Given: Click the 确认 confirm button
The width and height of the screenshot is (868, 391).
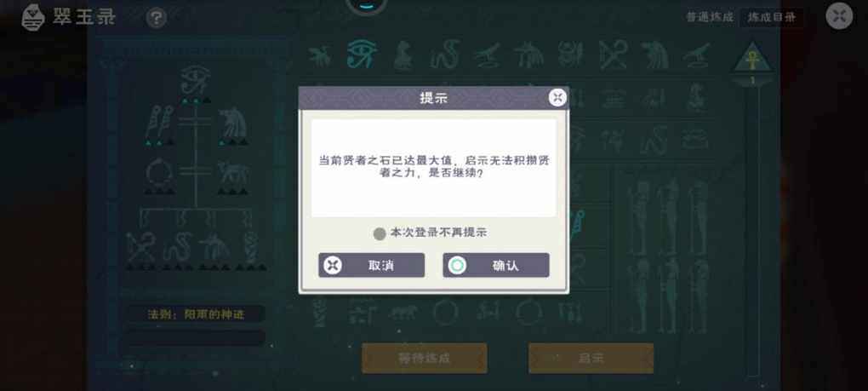Looking at the screenshot, I should [496, 265].
